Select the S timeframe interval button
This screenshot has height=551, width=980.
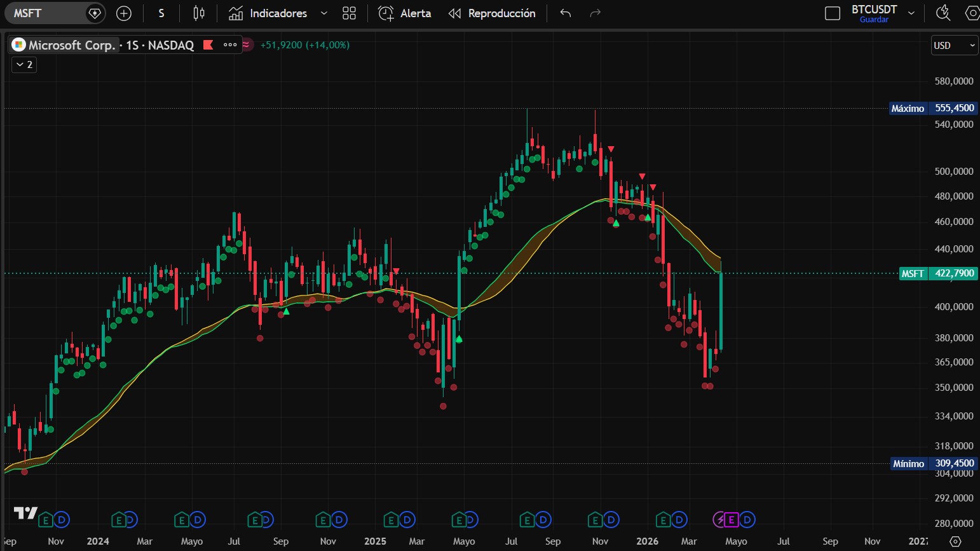(x=161, y=13)
